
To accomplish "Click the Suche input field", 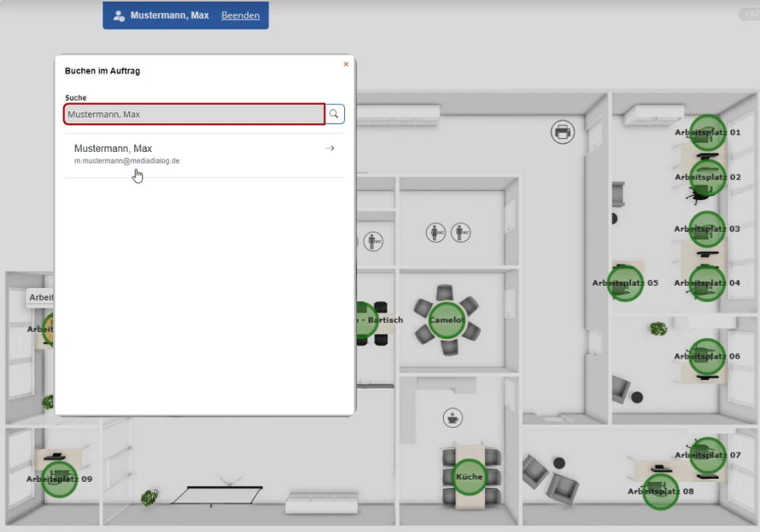I will click(x=195, y=114).
